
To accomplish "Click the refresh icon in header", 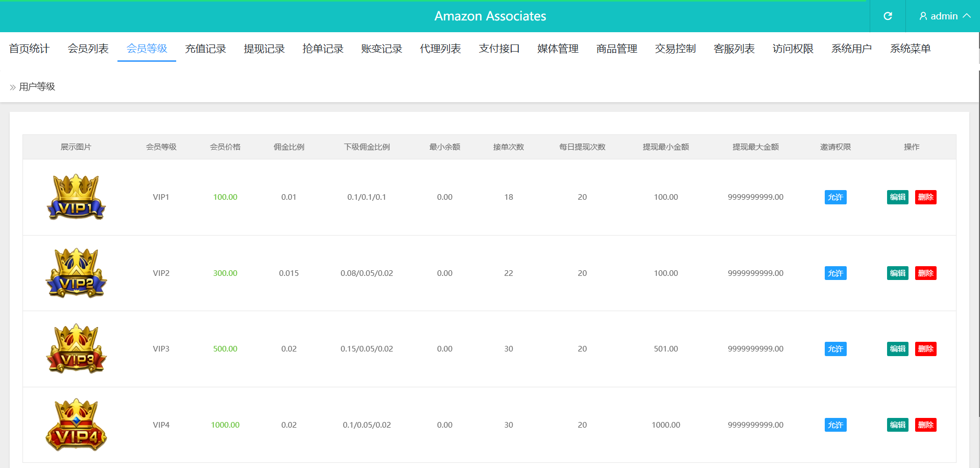I will click(x=888, y=16).
